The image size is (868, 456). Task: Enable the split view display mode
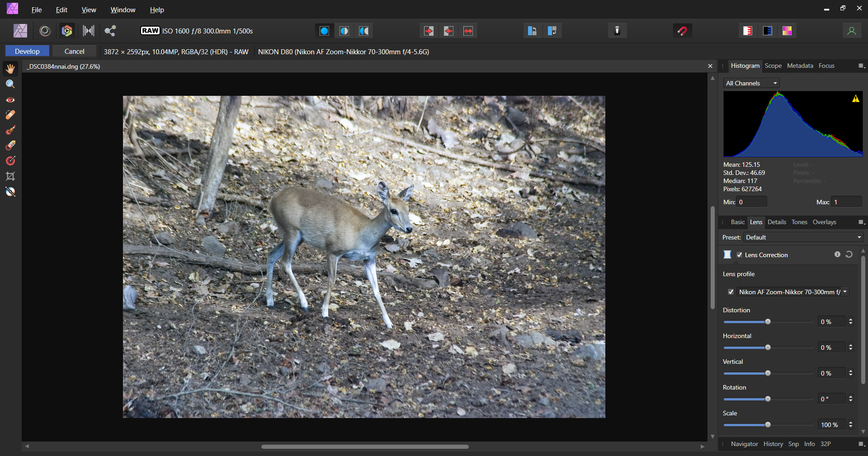click(x=344, y=31)
